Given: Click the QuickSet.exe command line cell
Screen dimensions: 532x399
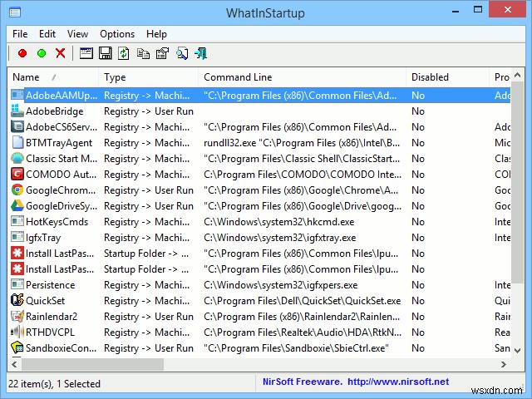Looking at the screenshot, I should click(x=302, y=301).
